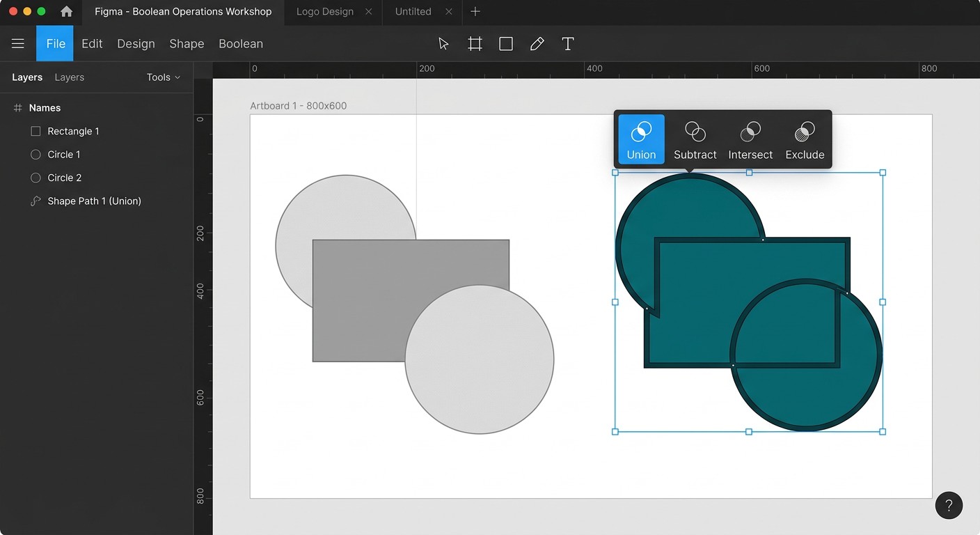Screen dimensions: 980x535
Task: Click the Artboard 1 - 800x600 label
Action: pos(298,106)
